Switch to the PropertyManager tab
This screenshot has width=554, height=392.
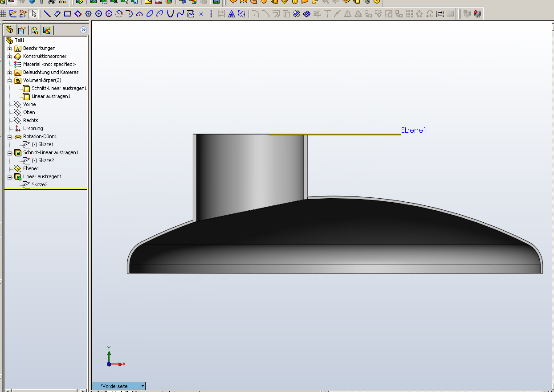tap(21, 30)
